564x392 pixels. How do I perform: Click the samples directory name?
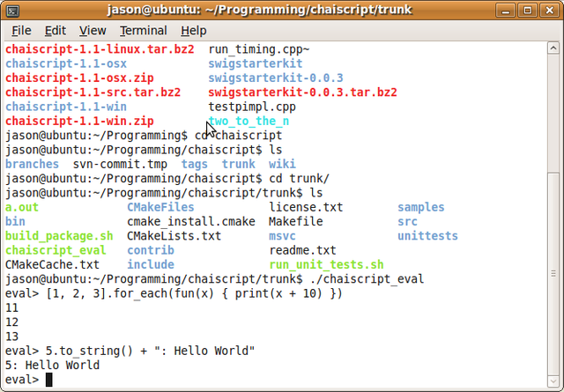click(x=421, y=207)
